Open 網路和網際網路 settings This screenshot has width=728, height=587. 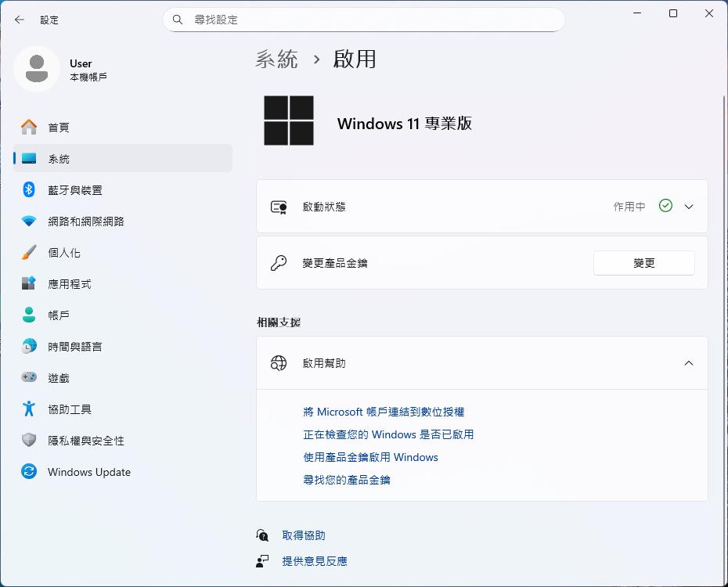pos(123,221)
